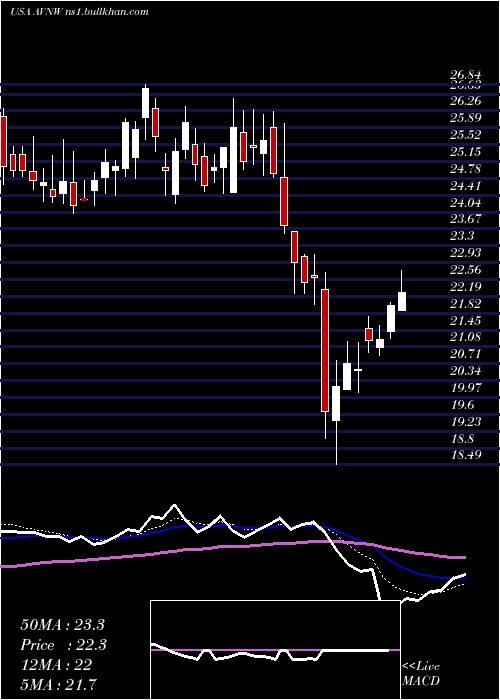The image size is (500, 700).
Task: Click the 21.82 price axis label
Action: click(x=465, y=304)
